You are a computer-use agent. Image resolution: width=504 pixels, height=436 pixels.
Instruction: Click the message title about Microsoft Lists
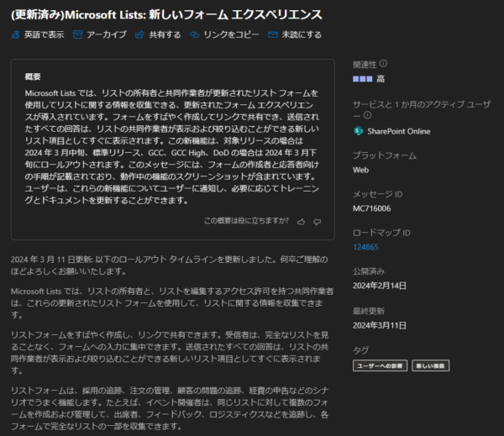[166, 15]
